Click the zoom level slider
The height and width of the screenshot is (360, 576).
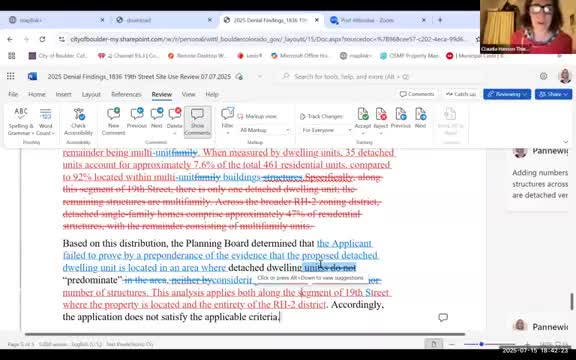point(481,344)
